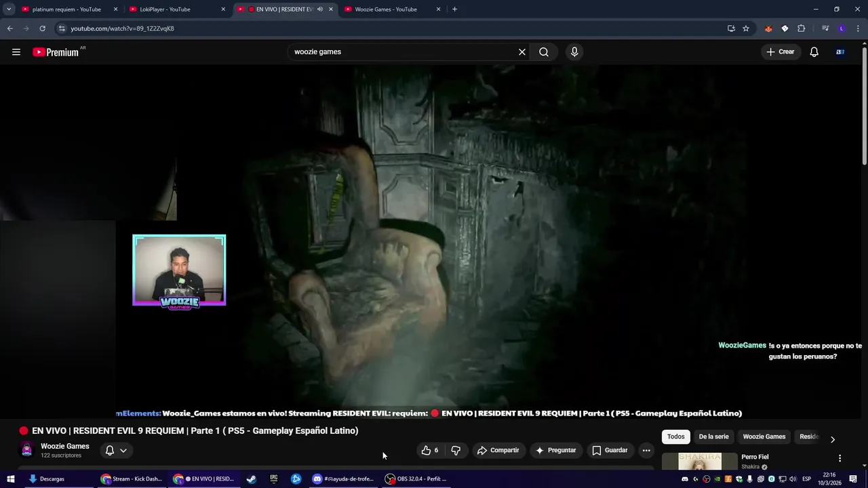Run search with magnifying glass button
868x488 pixels.
[544, 52]
